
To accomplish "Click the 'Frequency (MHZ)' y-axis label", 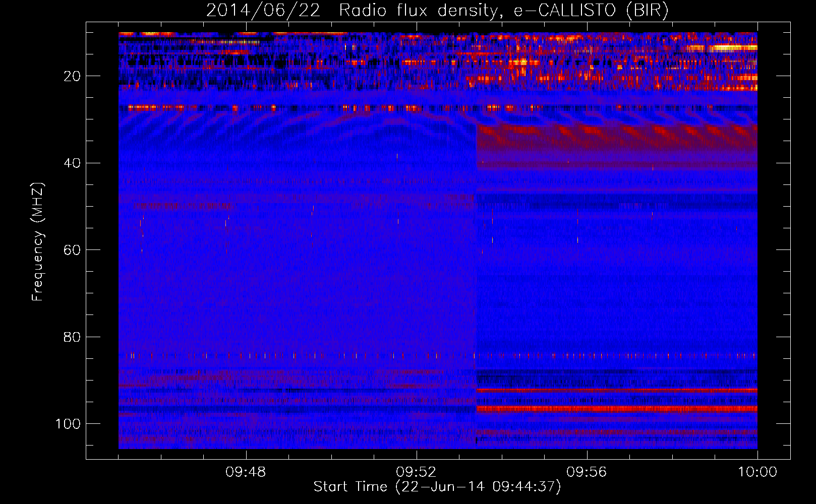I will [38, 242].
